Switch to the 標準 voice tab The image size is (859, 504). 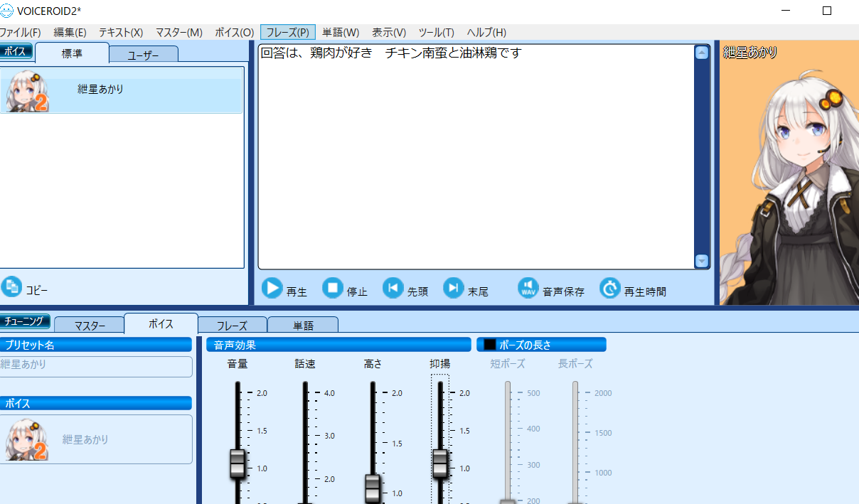72,53
